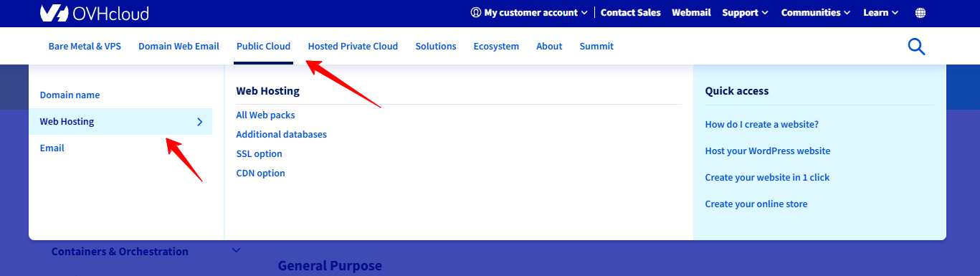Expand the Communities dropdown
The height and width of the screenshot is (276, 980).
(x=816, y=12)
